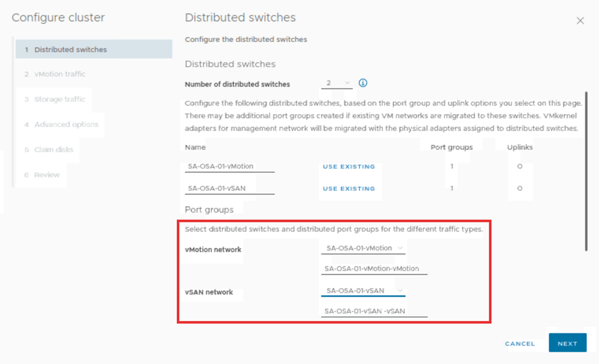Image resolution: width=599 pixels, height=364 pixels.
Task: Click the info icon beside switch count
Action: pos(362,83)
